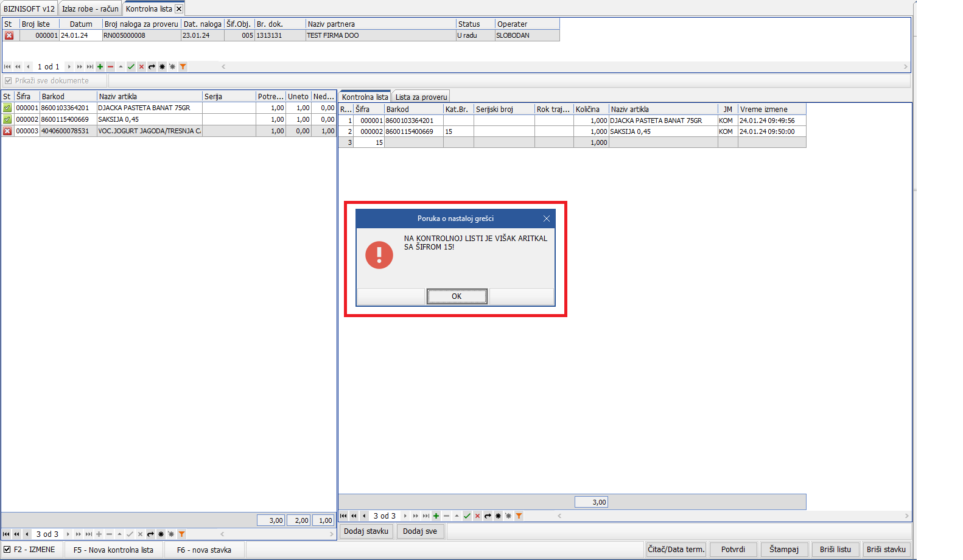
Task: Close the error dialog with its X button
Action: click(x=546, y=219)
